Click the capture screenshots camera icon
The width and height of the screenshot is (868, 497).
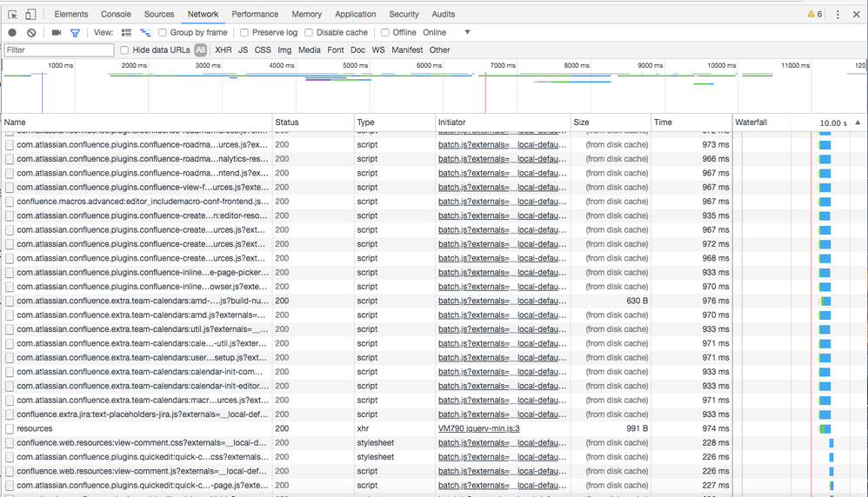[57, 33]
